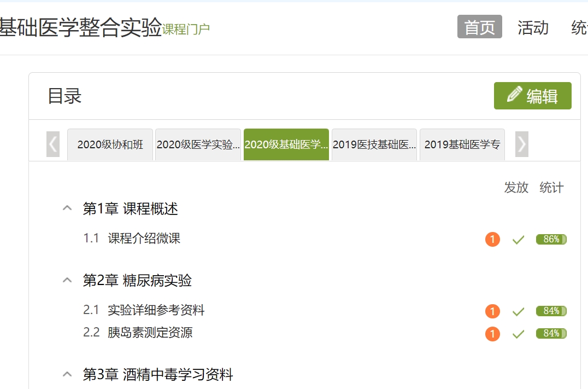The image size is (588, 389).
Task: Click the green 编辑 button
Action: 532,96
